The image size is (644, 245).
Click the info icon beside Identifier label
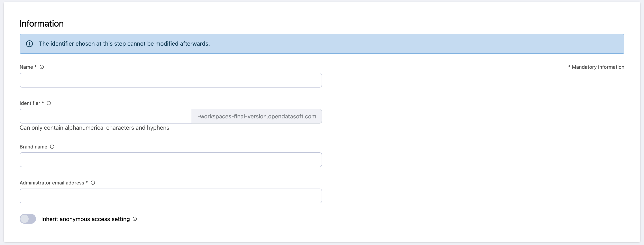[x=49, y=103]
